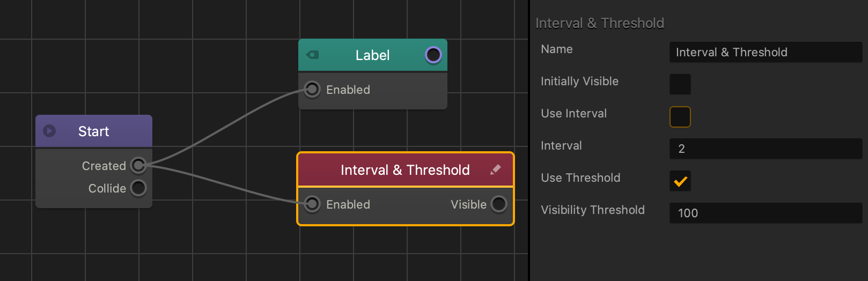The height and width of the screenshot is (281, 868).
Task: Select the Collide output port on Start
Action: pyautogui.click(x=138, y=188)
